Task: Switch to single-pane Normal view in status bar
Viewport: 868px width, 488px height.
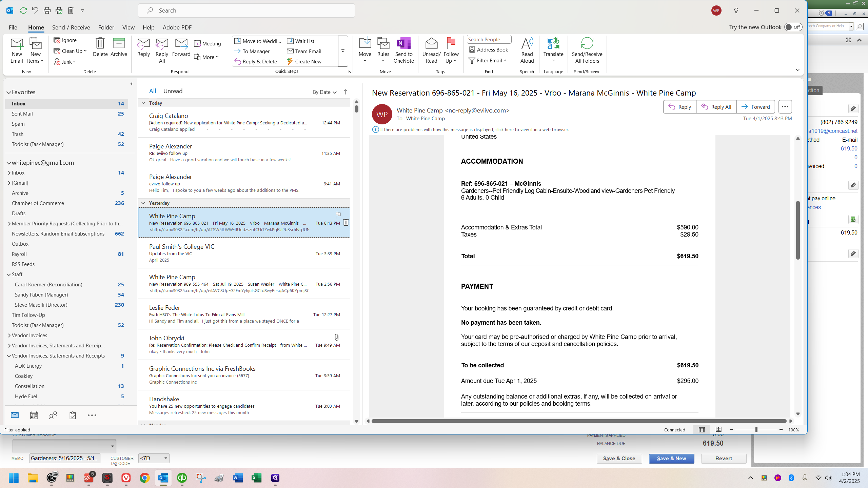Action: pos(702,430)
